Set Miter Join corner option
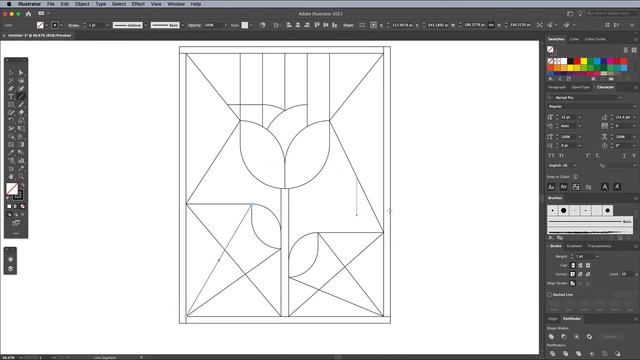Image resolution: width=640 pixels, height=360 pixels. point(573,274)
